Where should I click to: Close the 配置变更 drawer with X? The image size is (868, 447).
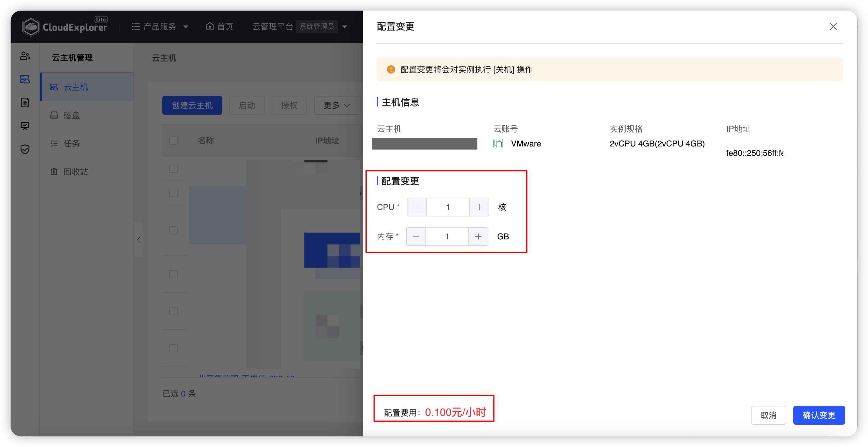tap(833, 27)
